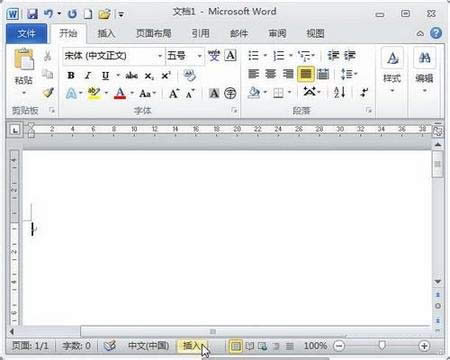
Task: Sort text with the A-Z icon
Action: point(340,92)
